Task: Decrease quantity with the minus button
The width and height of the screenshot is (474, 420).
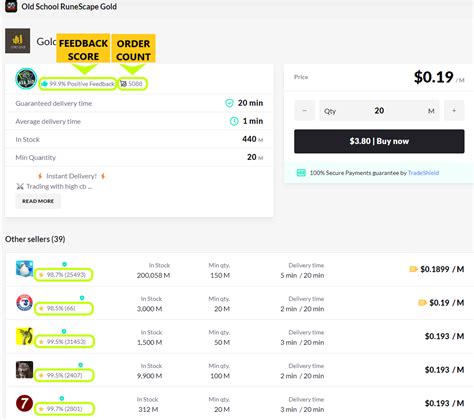Action: (x=304, y=110)
